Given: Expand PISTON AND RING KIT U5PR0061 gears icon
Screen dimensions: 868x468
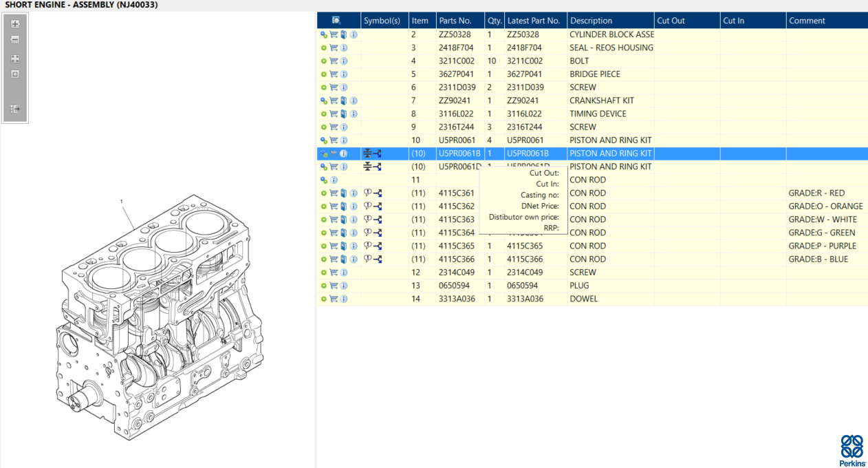Looking at the screenshot, I should pyautogui.click(x=323, y=140).
